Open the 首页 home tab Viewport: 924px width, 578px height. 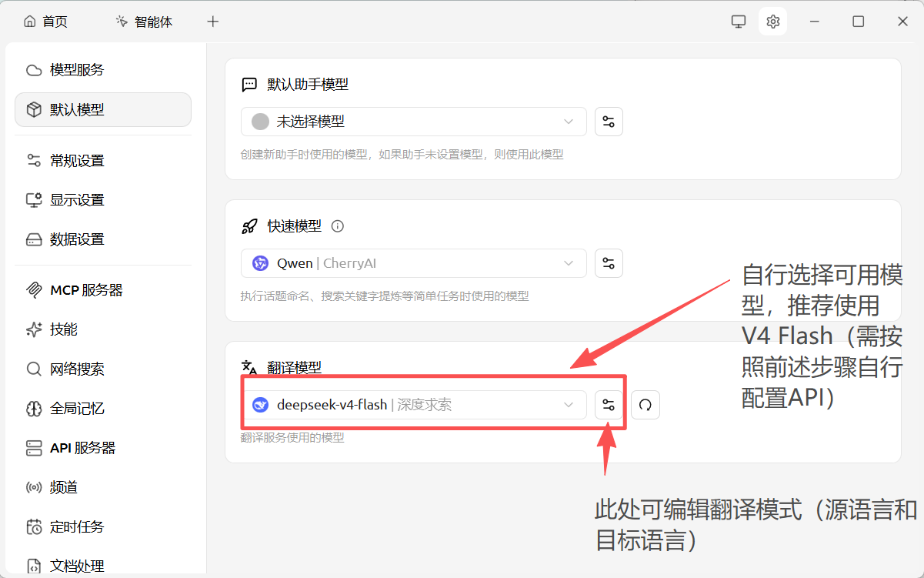pos(46,22)
